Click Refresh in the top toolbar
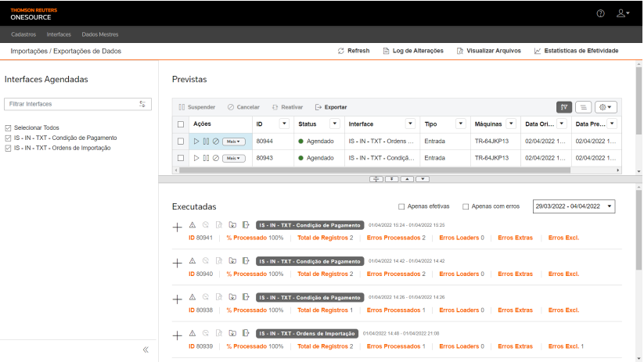This screenshot has height=362, width=644. [354, 51]
